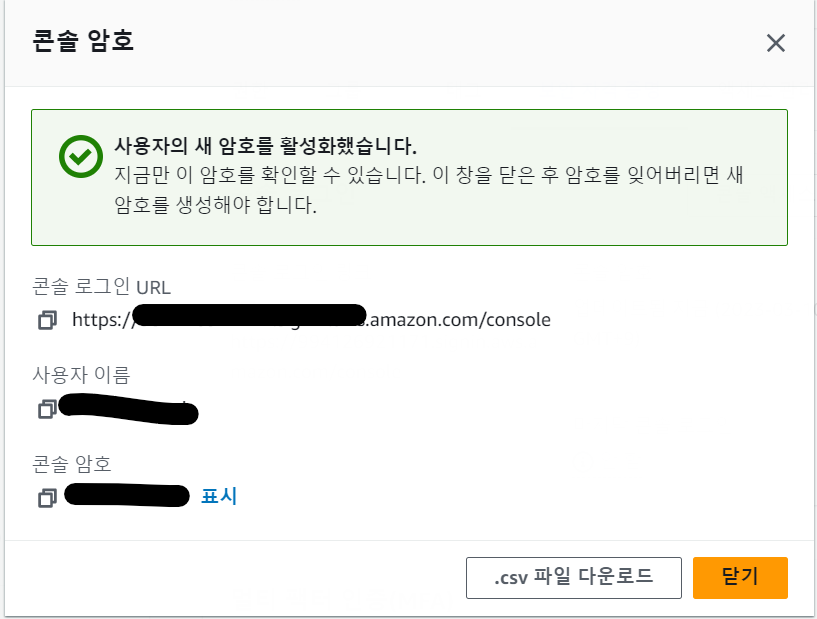
Task: Click the 콘솔 암호 field label
Action: point(72,463)
